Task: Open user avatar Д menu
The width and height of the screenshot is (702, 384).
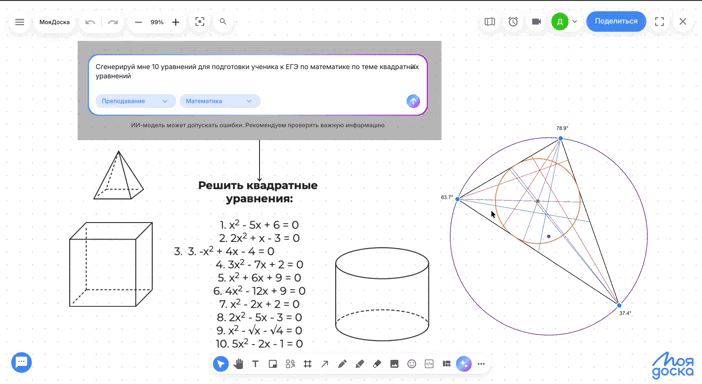Action: click(560, 21)
